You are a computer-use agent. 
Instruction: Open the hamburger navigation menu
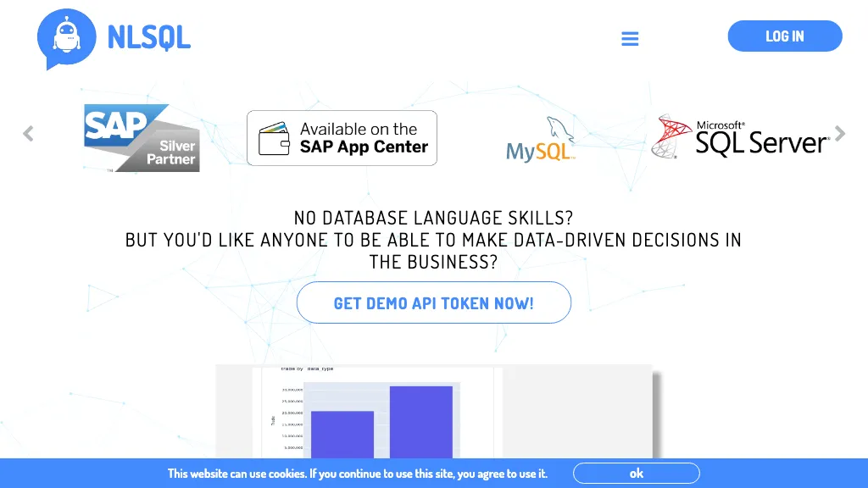630,39
